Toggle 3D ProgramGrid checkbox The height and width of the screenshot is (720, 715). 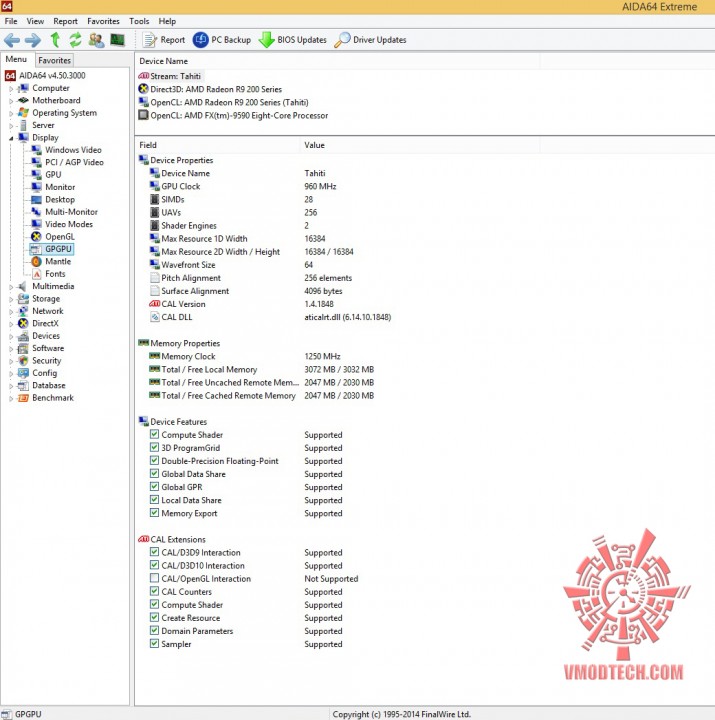pyautogui.click(x=154, y=447)
